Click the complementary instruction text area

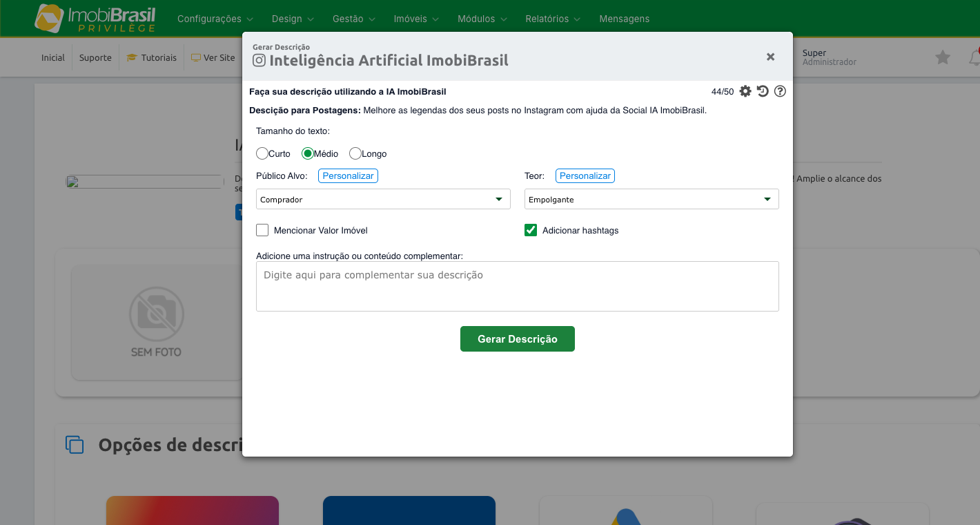(x=518, y=286)
